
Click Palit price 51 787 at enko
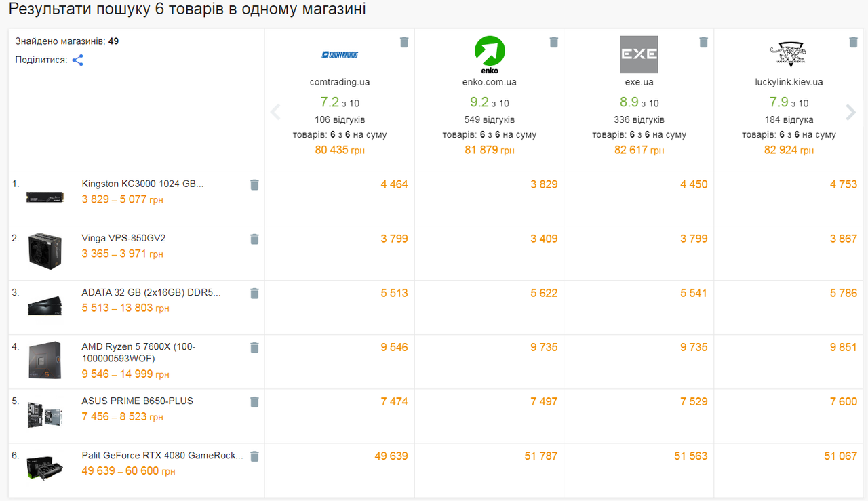pyautogui.click(x=541, y=456)
